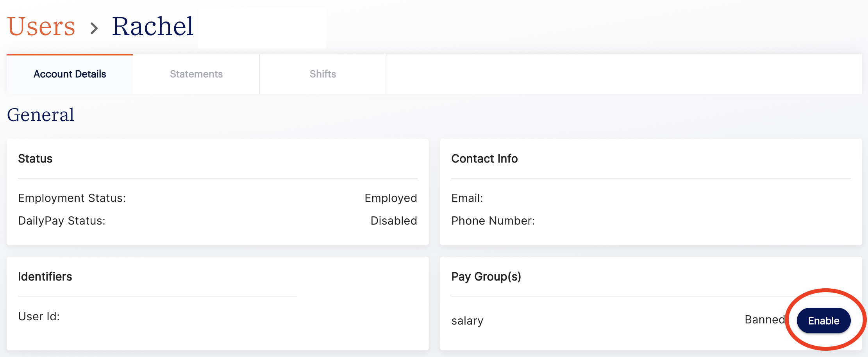Click the Contact Info card heading
Screen dimensions: 868x357
pos(484,159)
